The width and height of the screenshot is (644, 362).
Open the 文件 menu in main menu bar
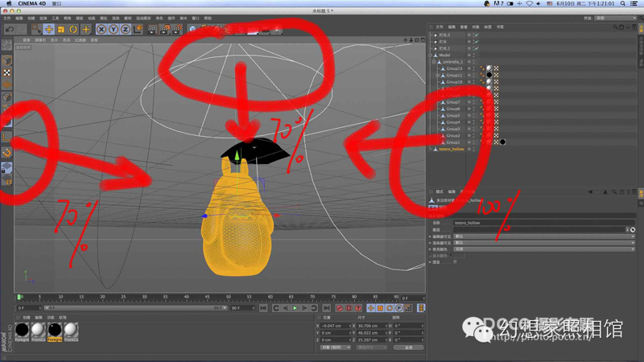(7, 19)
